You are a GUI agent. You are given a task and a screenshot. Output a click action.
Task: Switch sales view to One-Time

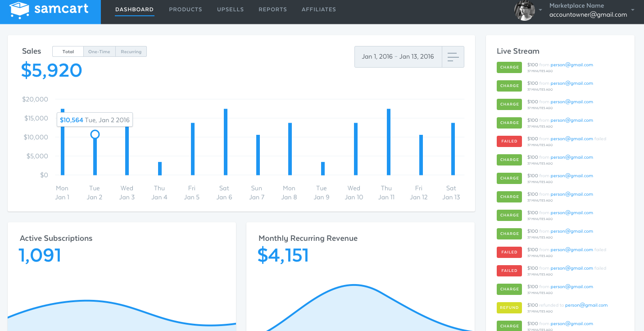[99, 51]
